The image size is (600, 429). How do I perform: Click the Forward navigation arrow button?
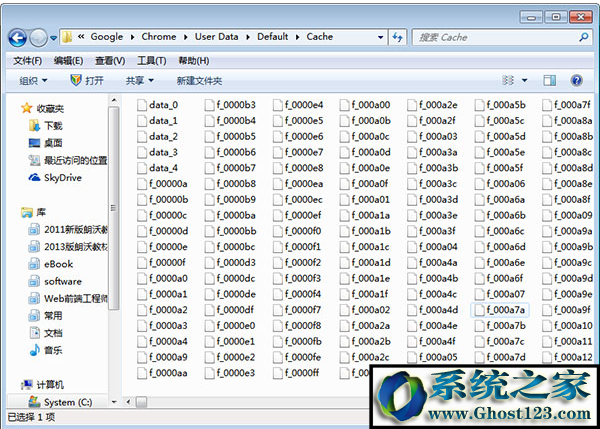[38, 38]
